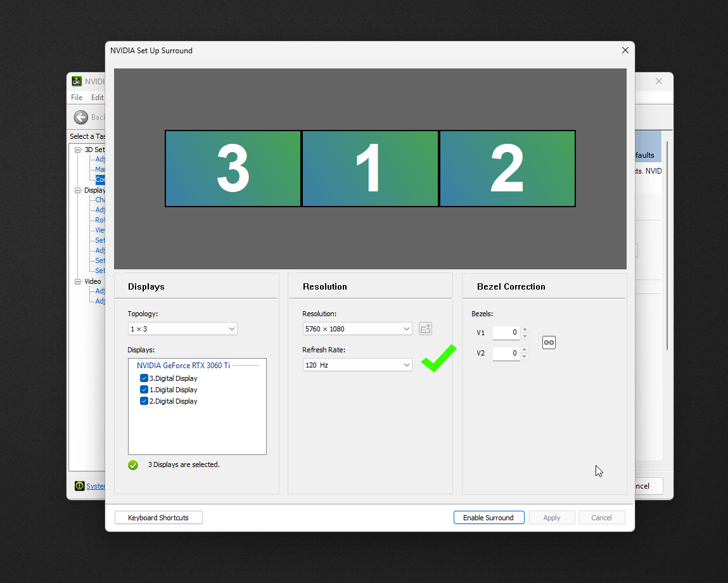Uncheck 2.Digital Display checkbox
Screen dimensions: 728x583
(144, 401)
